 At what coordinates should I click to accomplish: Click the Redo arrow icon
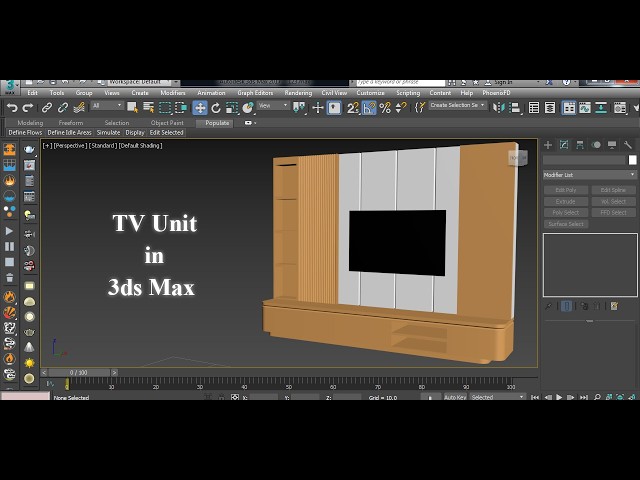pos(28,108)
